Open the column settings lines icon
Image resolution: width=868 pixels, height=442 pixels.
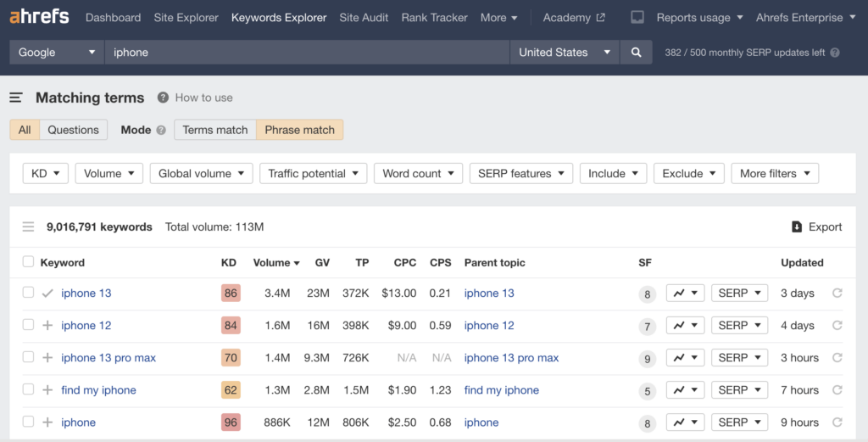point(28,227)
